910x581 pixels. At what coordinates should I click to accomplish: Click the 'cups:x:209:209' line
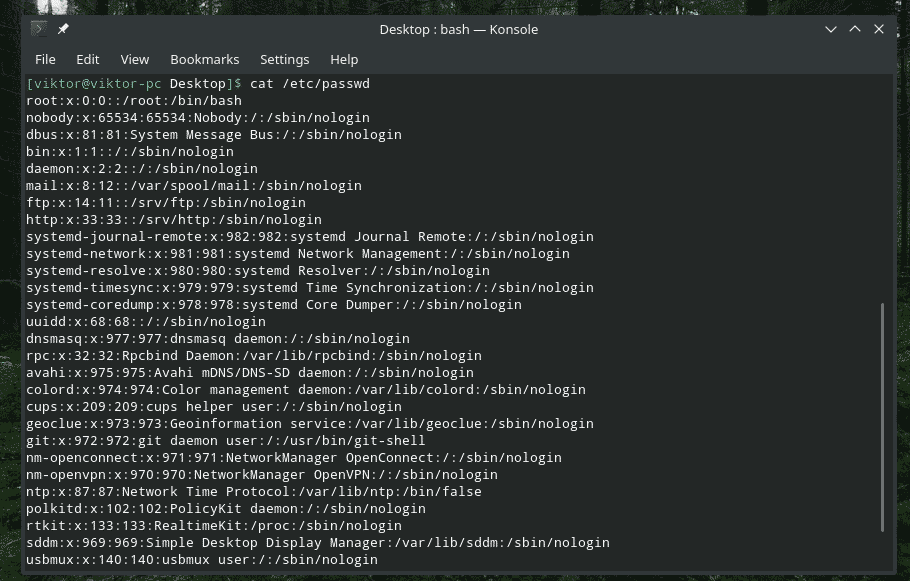pos(214,406)
